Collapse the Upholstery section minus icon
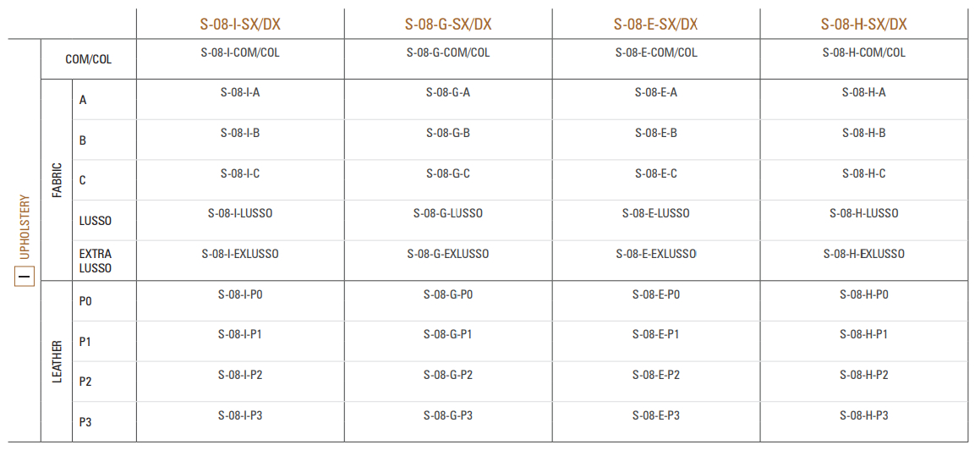This screenshot has width=980, height=456. [25, 276]
